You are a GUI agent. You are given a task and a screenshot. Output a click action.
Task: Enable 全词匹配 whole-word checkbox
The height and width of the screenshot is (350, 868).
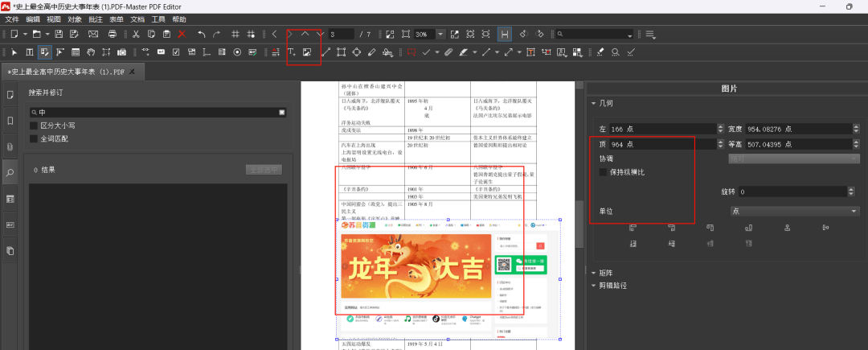click(x=34, y=138)
